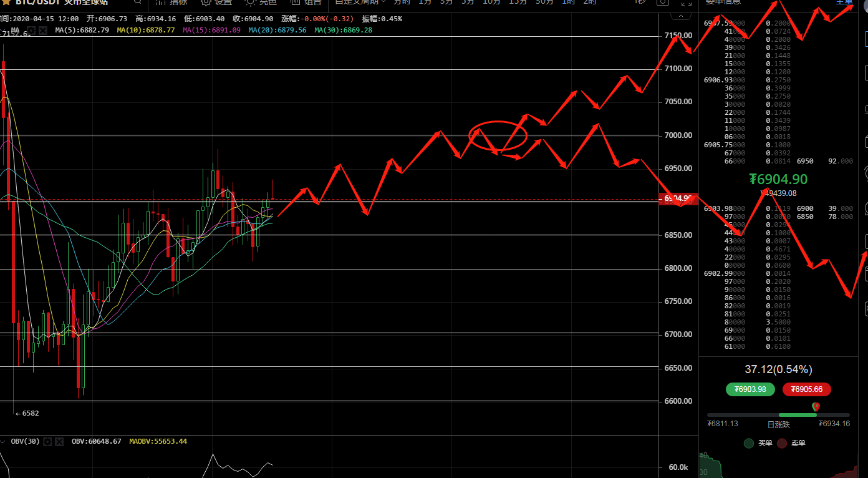Toggle the green 买单 buy-orders legend

point(759,443)
